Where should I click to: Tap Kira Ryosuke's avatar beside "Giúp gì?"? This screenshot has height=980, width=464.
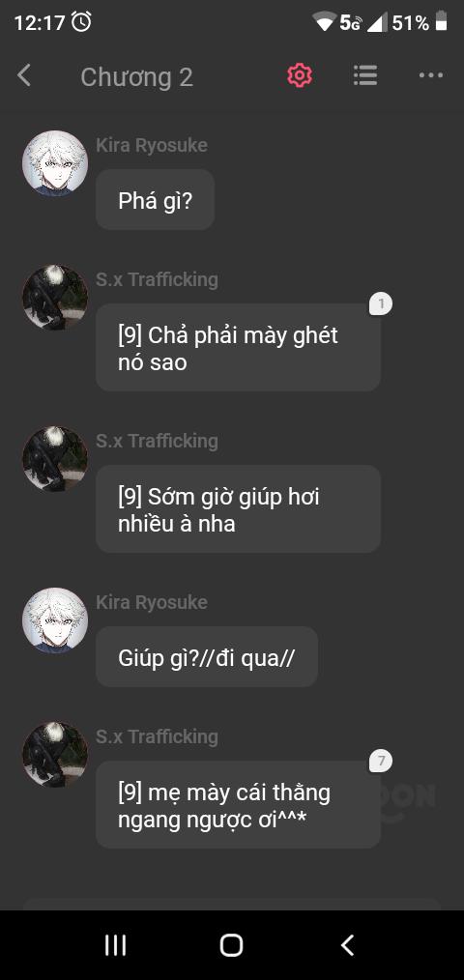click(x=55, y=620)
